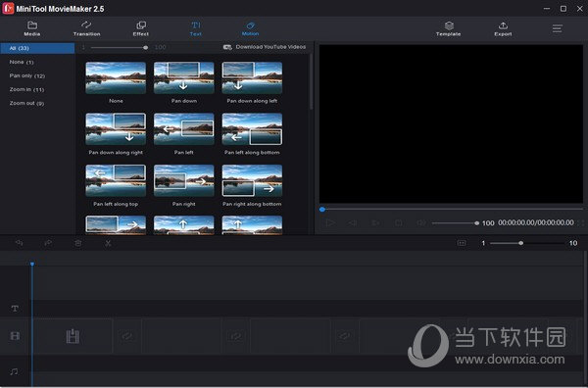Choose the None motion thumbnail
The image size is (588, 388).
click(116, 78)
